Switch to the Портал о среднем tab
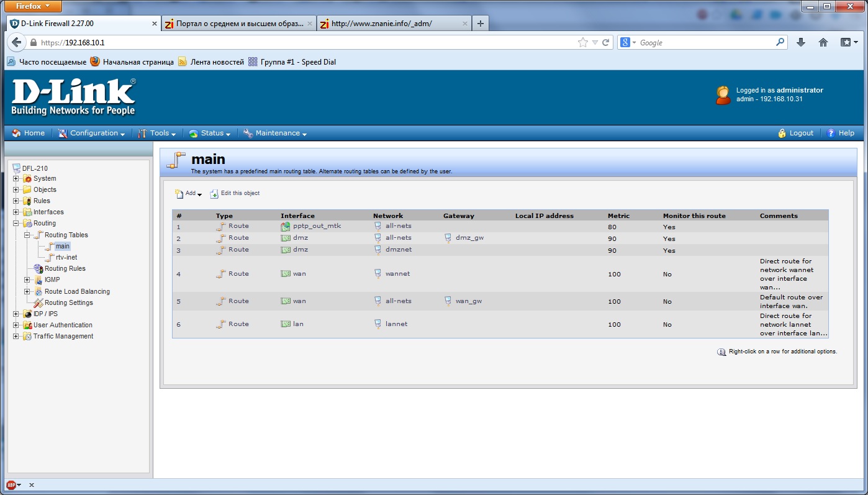The width and height of the screenshot is (868, 495). pyautogui.click(x=239, y=24)
